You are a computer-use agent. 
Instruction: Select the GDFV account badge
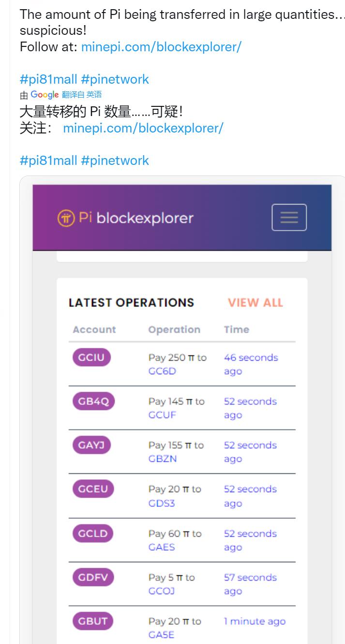(x=93, y=578)
